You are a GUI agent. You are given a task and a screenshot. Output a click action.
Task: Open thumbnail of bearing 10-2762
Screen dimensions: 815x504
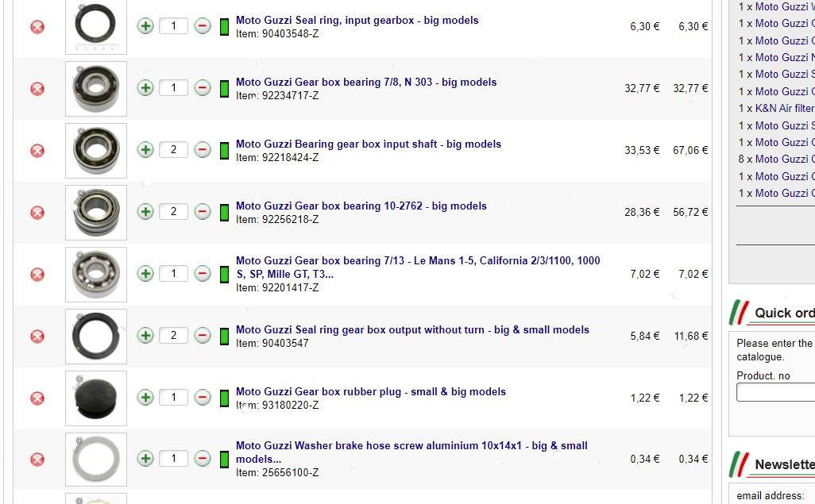click(x=96, y=213)
